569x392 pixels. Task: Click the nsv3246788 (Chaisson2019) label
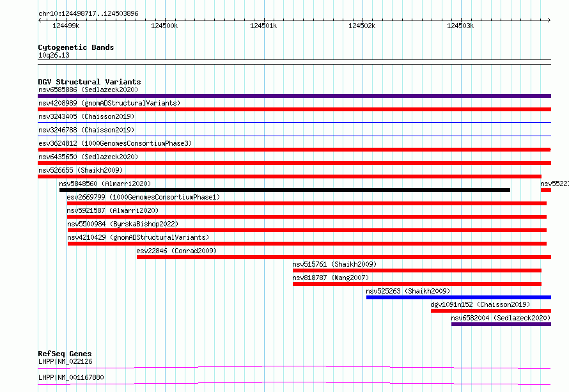click(x=86, y=130)
